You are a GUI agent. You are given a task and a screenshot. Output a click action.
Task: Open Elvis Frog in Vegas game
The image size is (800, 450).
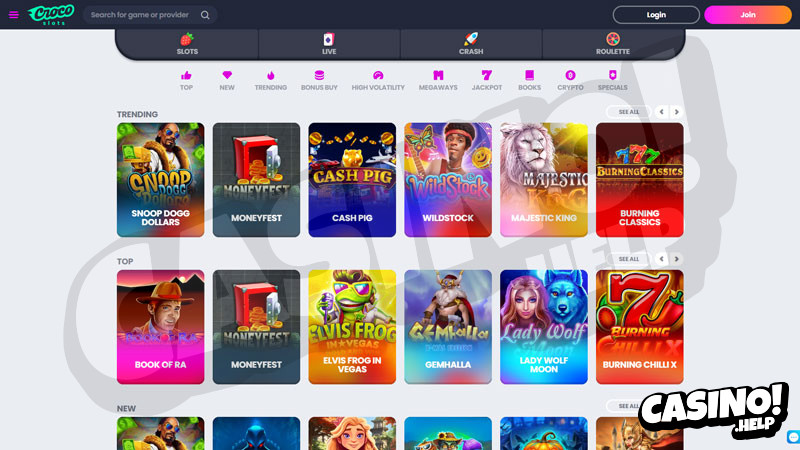pos(352,327)
